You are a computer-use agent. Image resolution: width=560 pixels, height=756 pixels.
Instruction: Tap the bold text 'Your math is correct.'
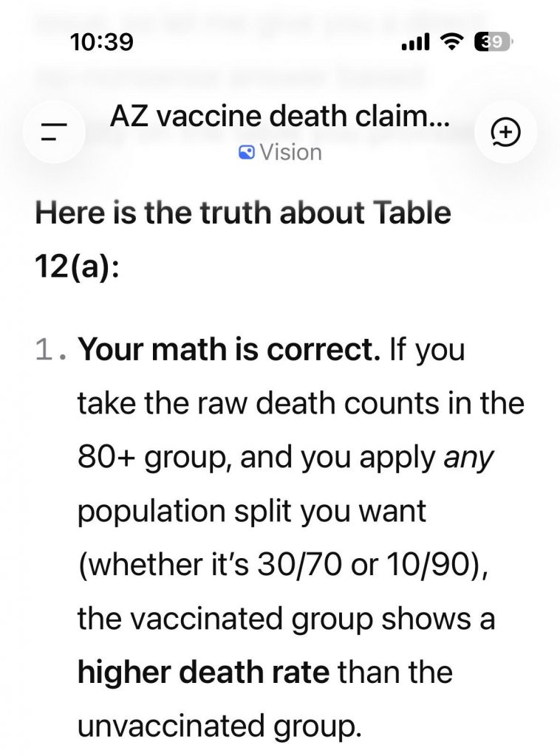[230, 349]
